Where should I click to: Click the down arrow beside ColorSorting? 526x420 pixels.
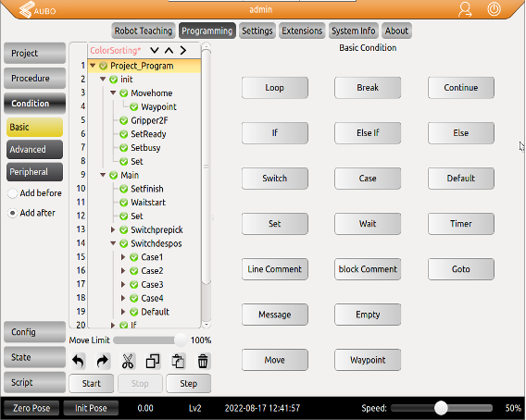pos(155,50)
